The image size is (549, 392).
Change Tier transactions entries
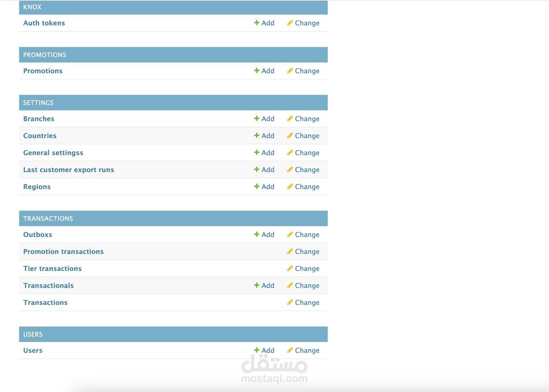point(303,269)
